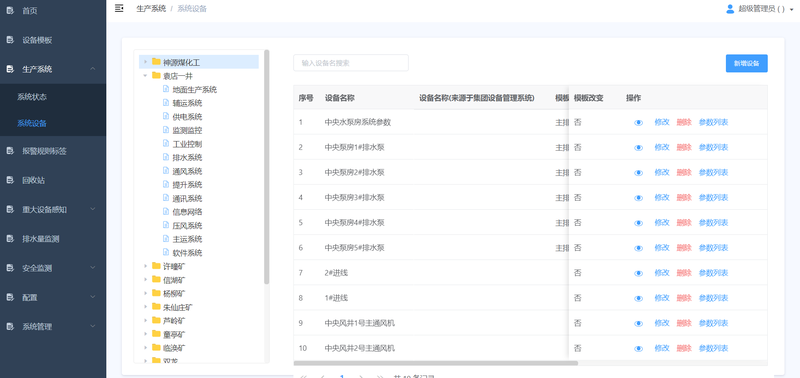Click the 设备模板 sidebar icon
Image resolution: width=800 pixels, height=378 pixels.
(x=10, y=40)
